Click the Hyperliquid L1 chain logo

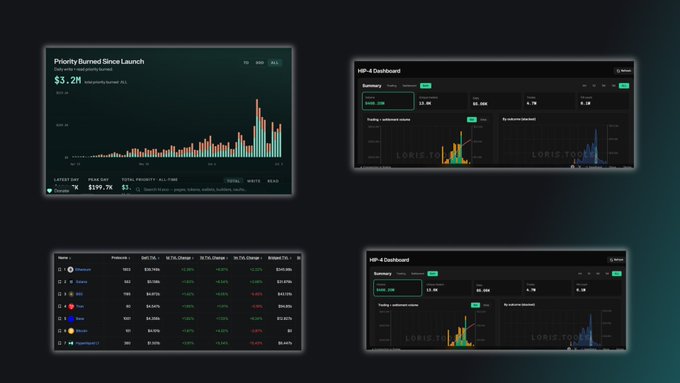tap(71, 343)
